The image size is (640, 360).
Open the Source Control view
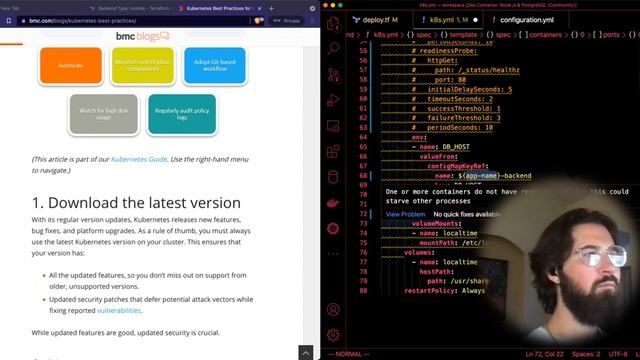333,75
